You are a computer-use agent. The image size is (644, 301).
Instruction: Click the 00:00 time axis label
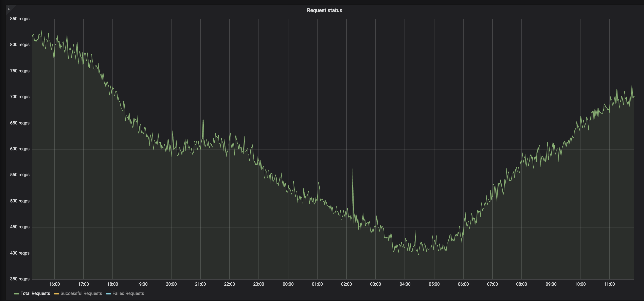tap(288, 284)
